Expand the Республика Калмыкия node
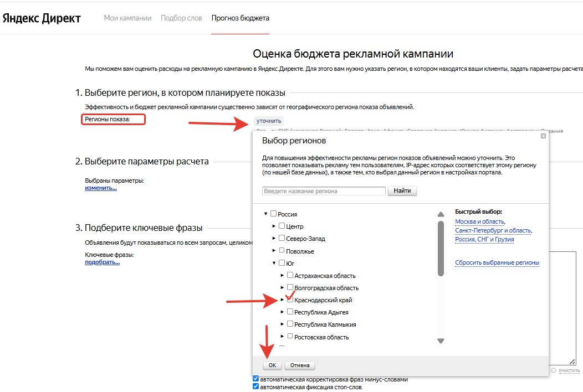This screenshot has height=392, width=583. click(282, 324)
